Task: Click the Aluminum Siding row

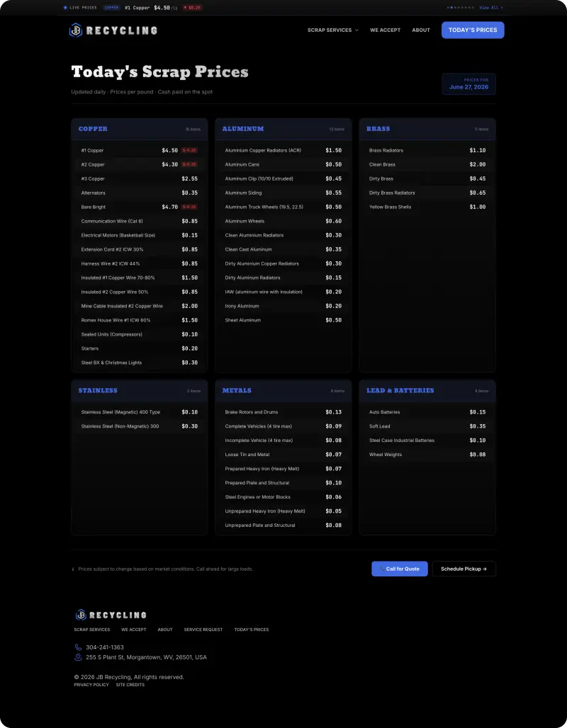Action: pos(283,193)
